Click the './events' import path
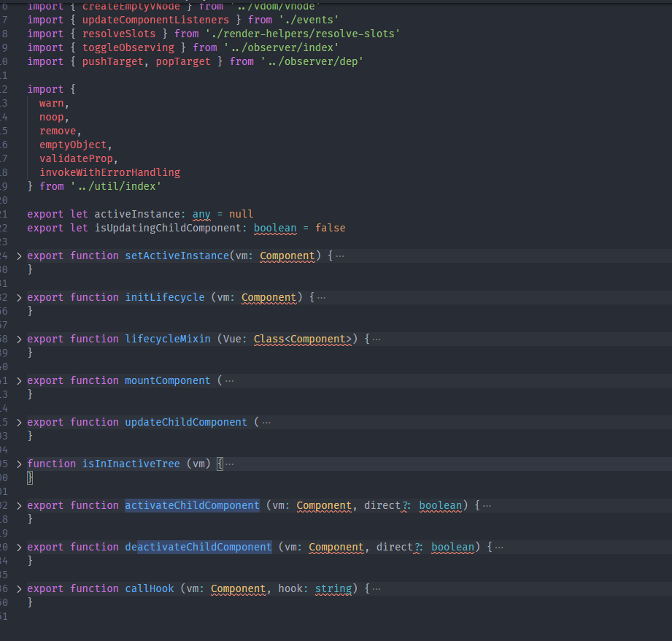The height and width of the screenshot is (641, 672). pos(309,20)
